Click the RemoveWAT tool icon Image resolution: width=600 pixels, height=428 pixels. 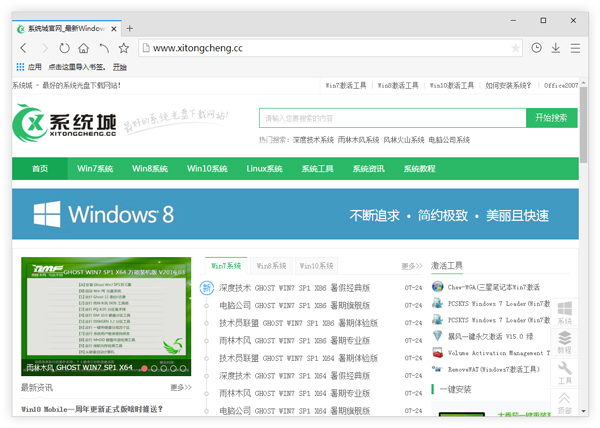click(437, 369)
